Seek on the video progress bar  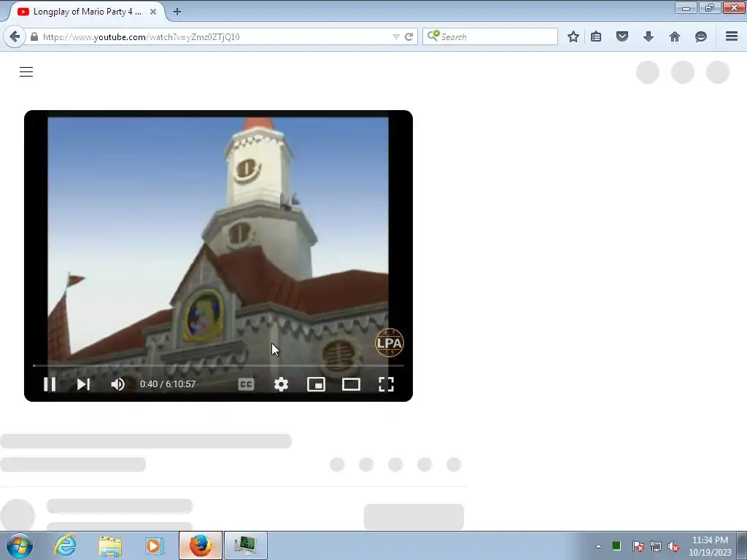pyautogui.click(x=218, y=366)
